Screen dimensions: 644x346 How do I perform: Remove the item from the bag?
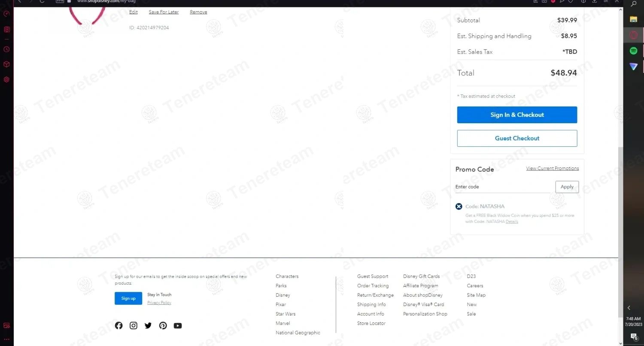pos(198,12)
